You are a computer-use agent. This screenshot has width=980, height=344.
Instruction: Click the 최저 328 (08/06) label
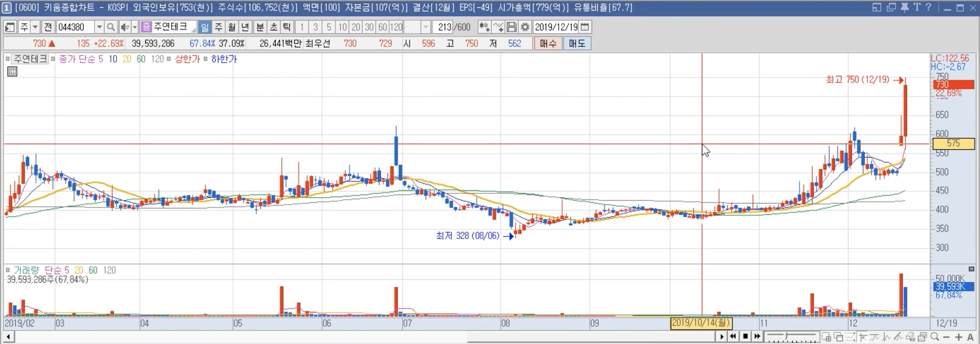(x=467, y=236)
